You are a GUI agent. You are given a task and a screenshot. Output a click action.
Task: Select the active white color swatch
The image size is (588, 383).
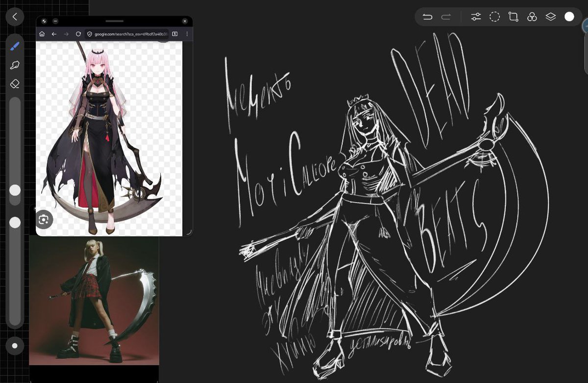pyautogui.click(x=569, y=16)
